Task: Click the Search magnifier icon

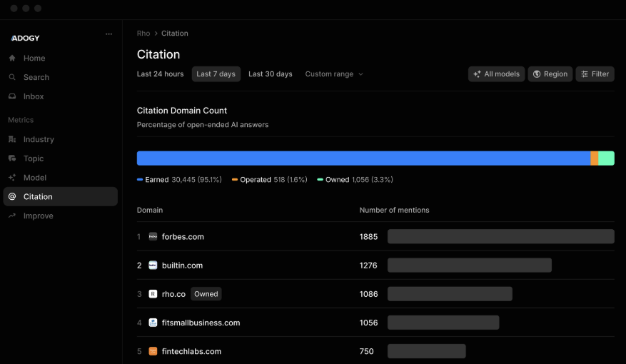Action: tap(12, 77)
